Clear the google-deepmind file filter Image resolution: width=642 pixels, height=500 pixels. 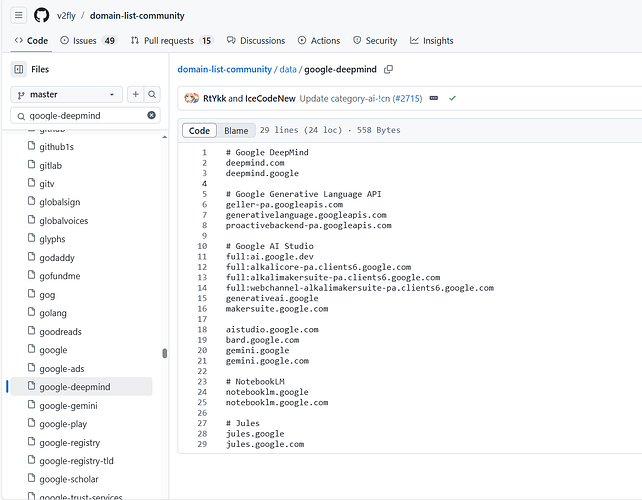[x=151, y=115]
